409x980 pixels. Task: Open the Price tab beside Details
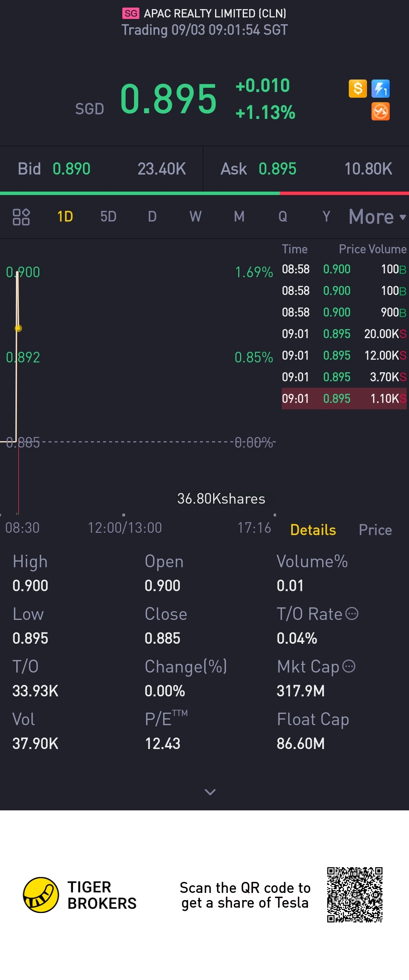(375, 530)
